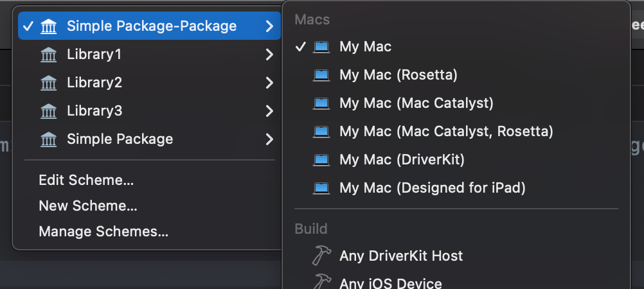The image size is (644, 289).
Task: Open the Simple Package submenu chevron
Action: (269, 139)
